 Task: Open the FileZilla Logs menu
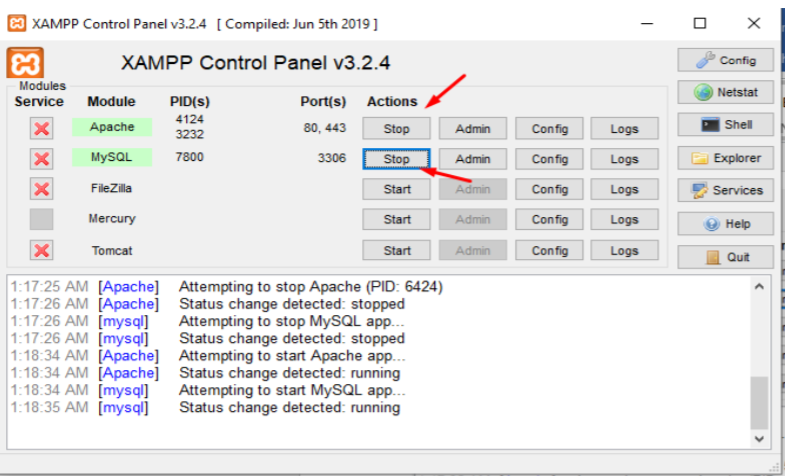tap(624, 189)
